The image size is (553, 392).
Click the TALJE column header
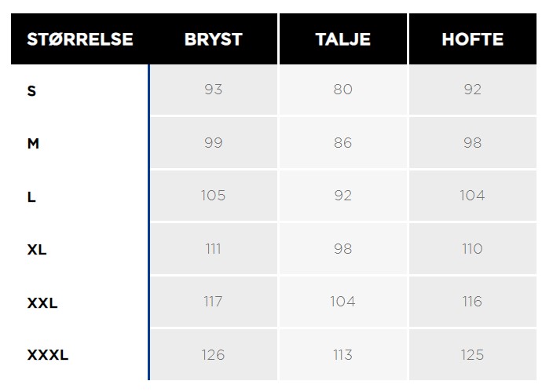tap(342, 39)
